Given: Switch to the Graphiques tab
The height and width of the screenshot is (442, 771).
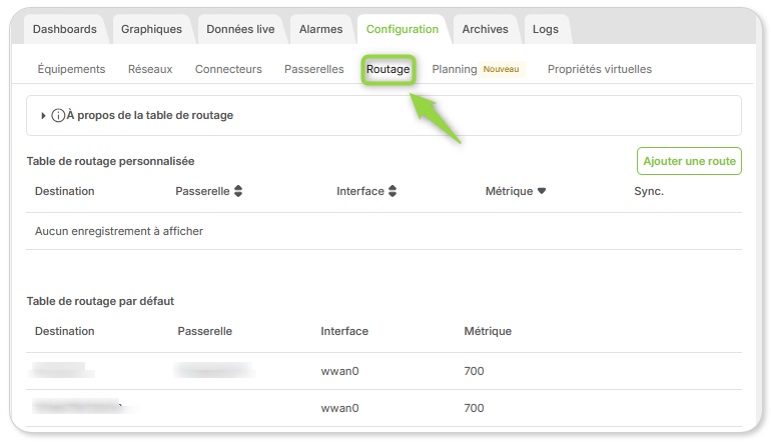Looking at the screenshot, I should click(x=151, y=29).
